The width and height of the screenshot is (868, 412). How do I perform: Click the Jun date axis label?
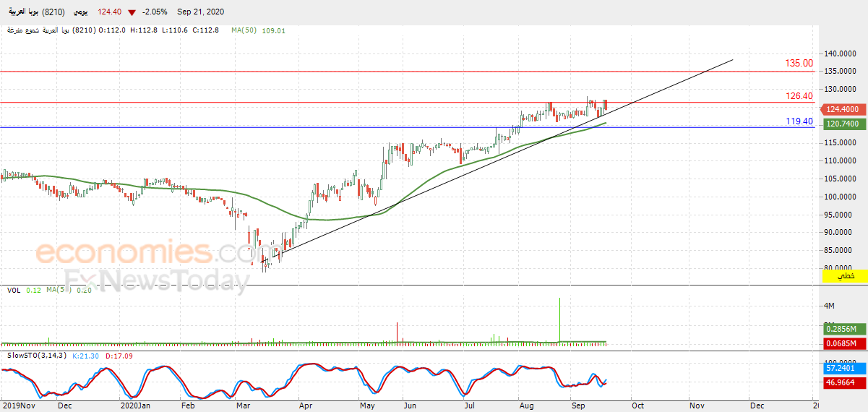click(411, 405)
